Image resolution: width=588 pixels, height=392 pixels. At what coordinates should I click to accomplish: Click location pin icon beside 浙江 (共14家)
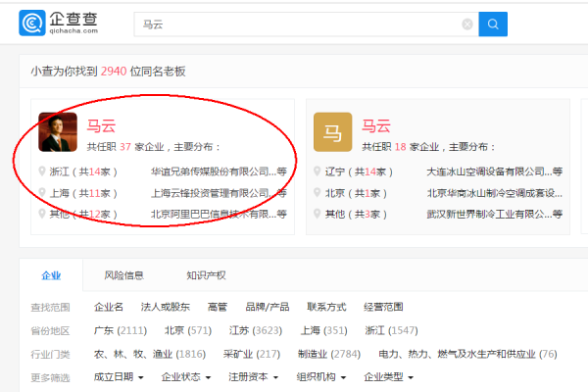[42, 171]
